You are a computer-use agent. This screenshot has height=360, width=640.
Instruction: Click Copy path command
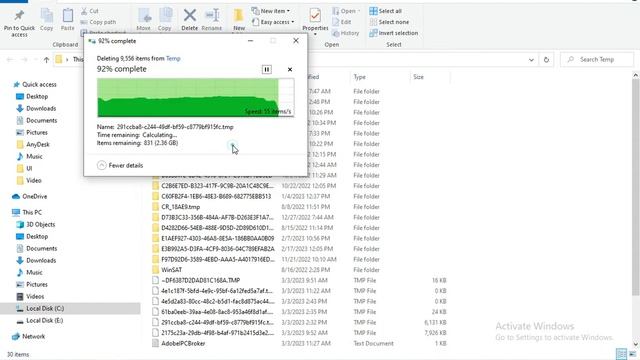tap(98, 22)
